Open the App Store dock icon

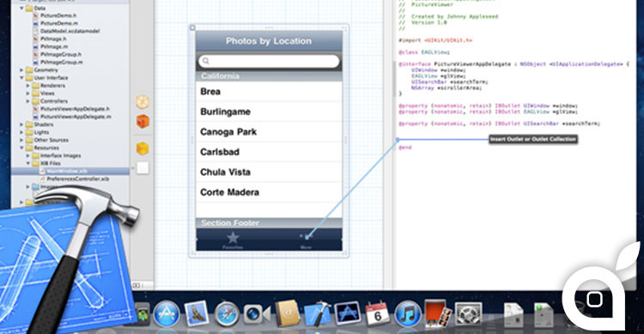point(167,314)
